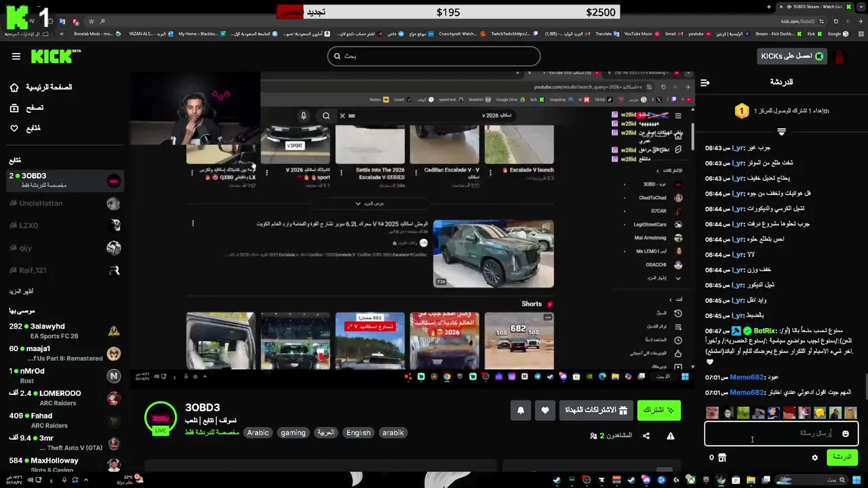Click the العربية tag chip
The height and width of the screenshot is (488, 868).
click(326, 432)
